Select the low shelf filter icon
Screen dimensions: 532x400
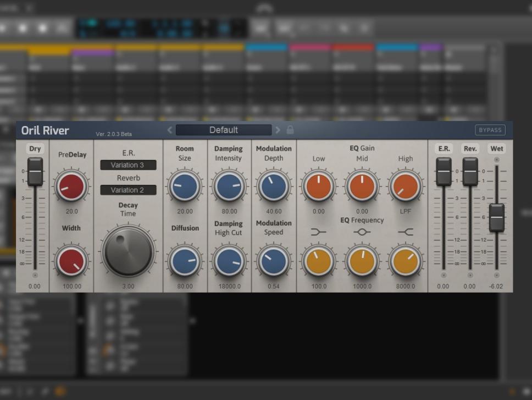pyautogui.click(x=318, y=232)
